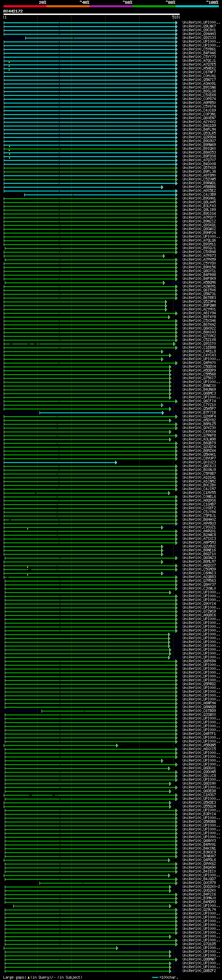
Task: Click the cyan alignment bar of the UniRef100_B7F7I8 row
Action: click(101, 413)
